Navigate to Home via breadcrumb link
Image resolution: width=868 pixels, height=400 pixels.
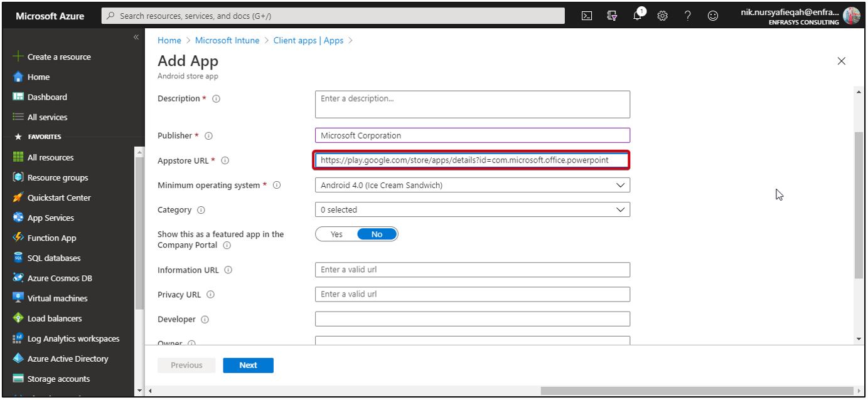[169, 40]
